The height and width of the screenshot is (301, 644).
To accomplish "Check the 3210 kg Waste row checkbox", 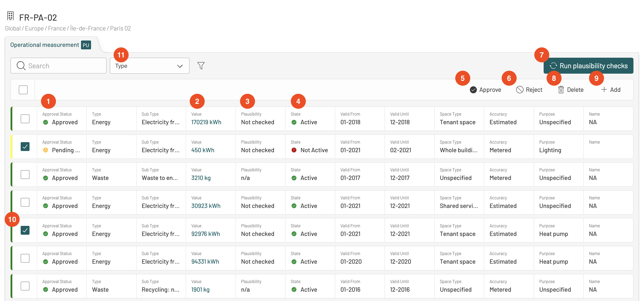I will (x=25, y=175).
